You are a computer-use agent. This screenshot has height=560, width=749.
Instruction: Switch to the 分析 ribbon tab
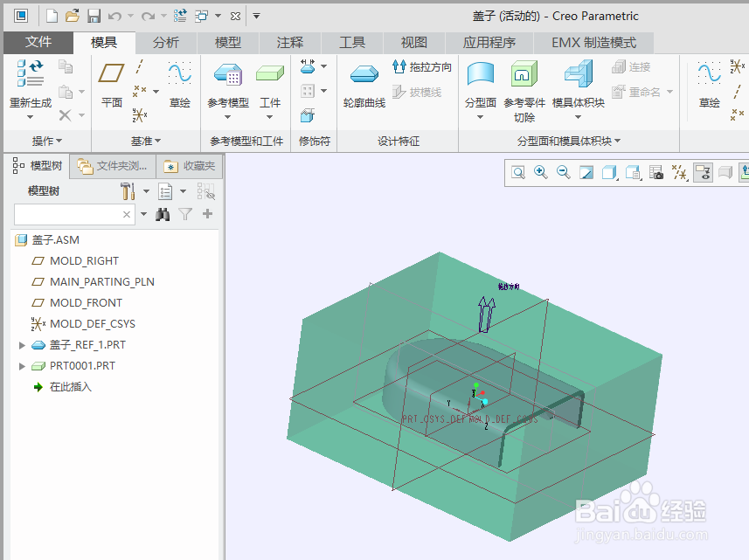point(166,43)
